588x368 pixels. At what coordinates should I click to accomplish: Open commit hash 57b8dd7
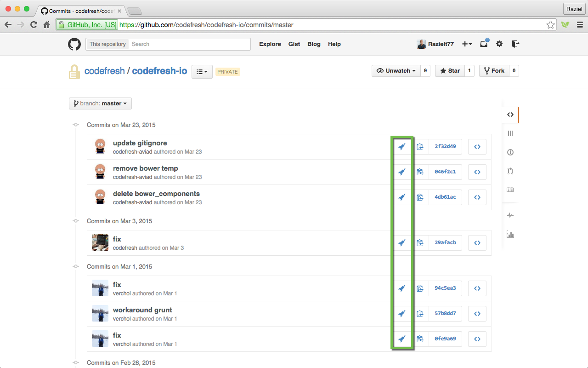445,314
